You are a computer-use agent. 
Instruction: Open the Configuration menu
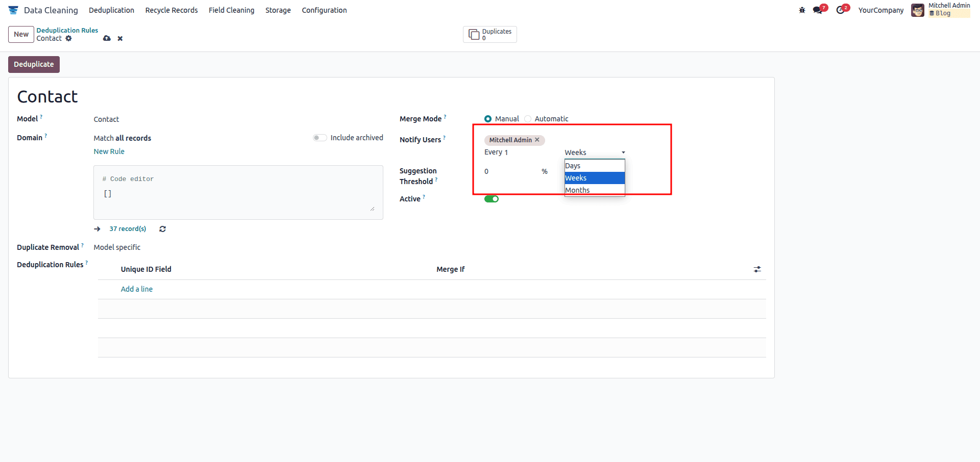pyautogui.click(x=324, y=10)
